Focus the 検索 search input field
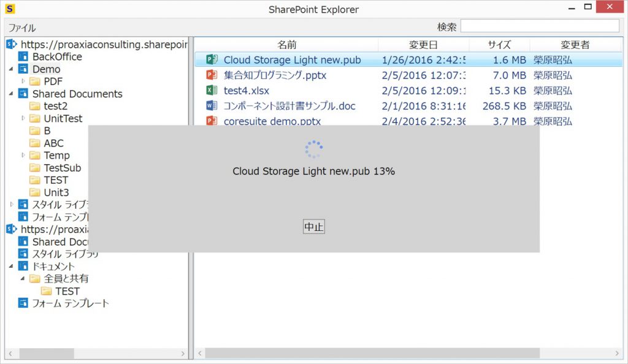Screen dimensions: 628x364 point(540,26)
